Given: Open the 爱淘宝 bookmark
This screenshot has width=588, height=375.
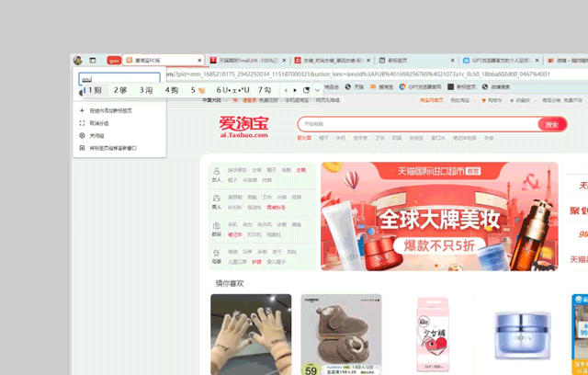Looking at the screenshot, I should [381, 86].
